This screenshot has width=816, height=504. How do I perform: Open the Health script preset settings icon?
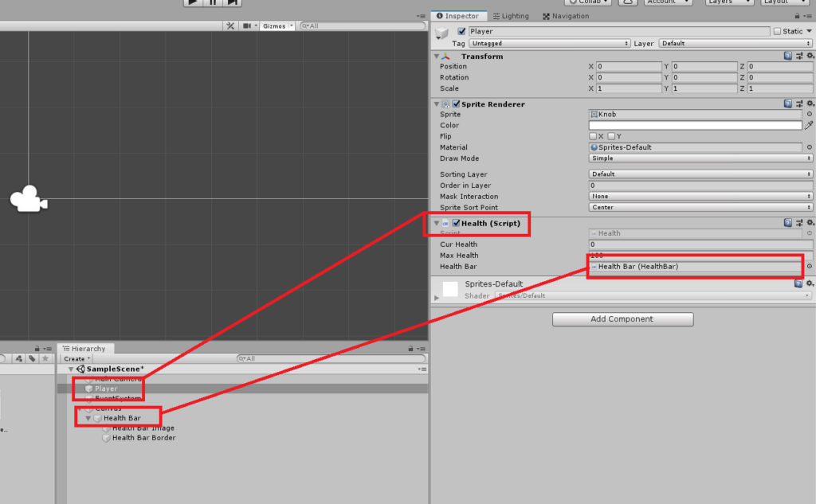(x=799, y=224)
